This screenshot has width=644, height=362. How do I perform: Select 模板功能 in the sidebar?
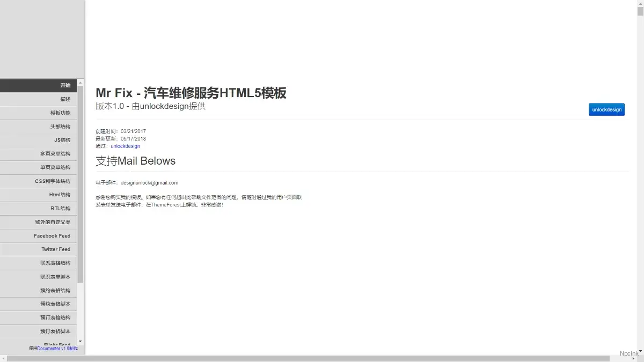pos(60,113)
